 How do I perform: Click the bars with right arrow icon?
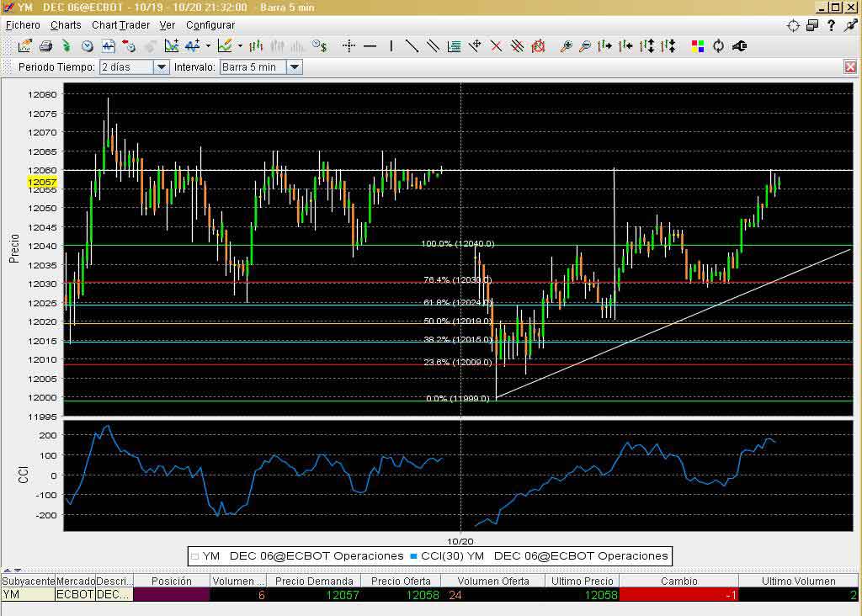pos(604,46)
